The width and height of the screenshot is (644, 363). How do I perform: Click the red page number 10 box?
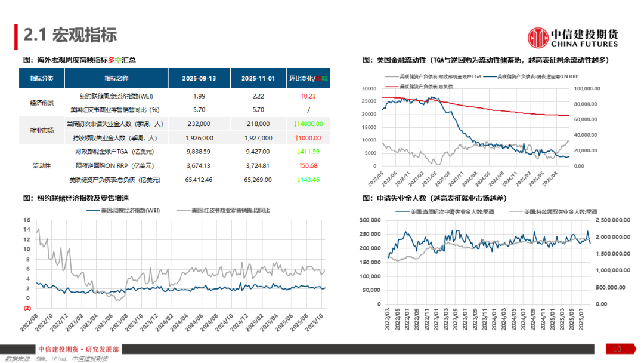[617, 349]
